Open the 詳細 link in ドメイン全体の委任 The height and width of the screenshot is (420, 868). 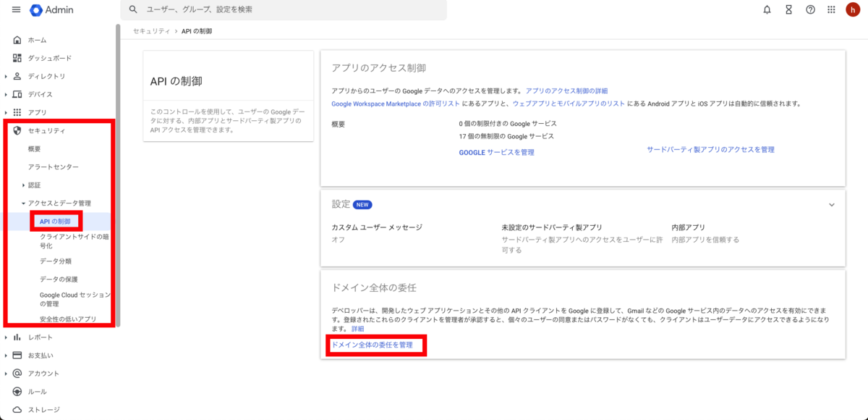[x=357, y=329]
